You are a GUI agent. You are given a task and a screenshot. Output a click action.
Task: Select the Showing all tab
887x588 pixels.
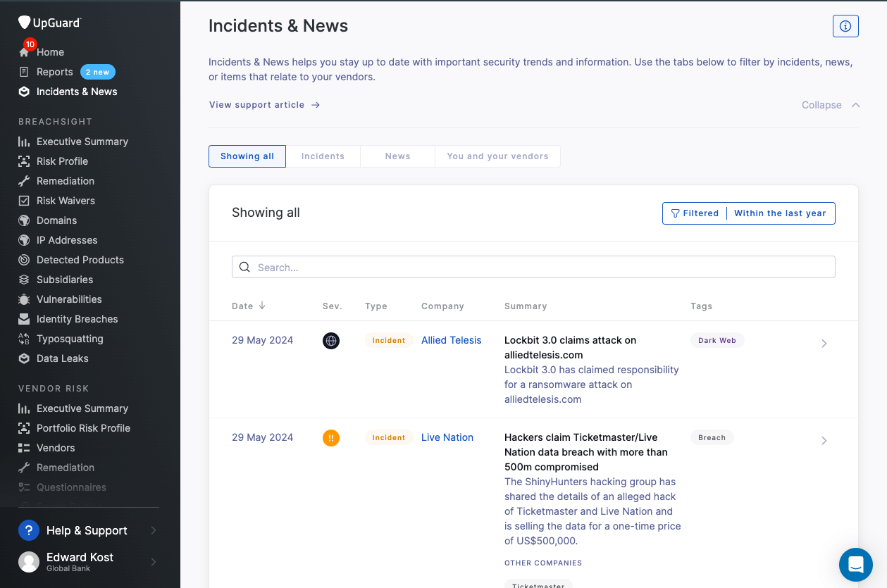tap(247, 156)
